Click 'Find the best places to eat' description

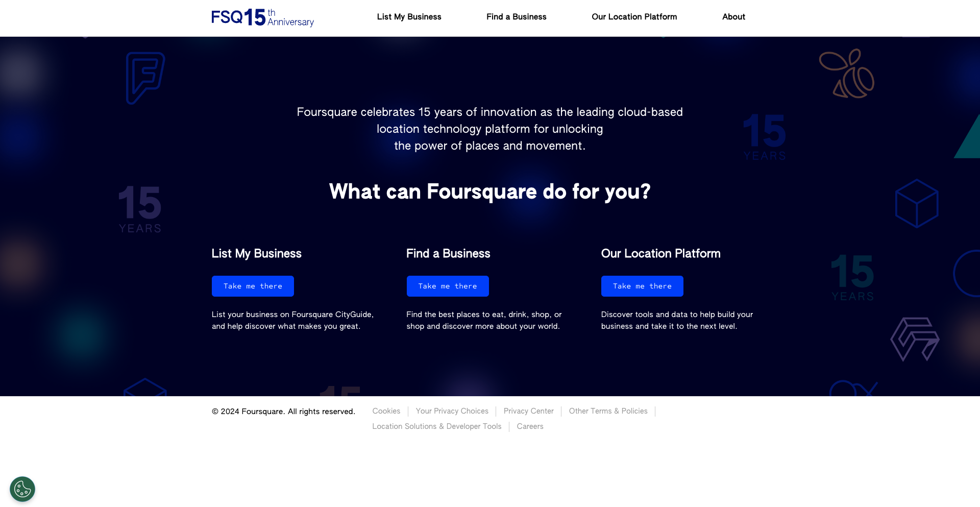(484, 321)
